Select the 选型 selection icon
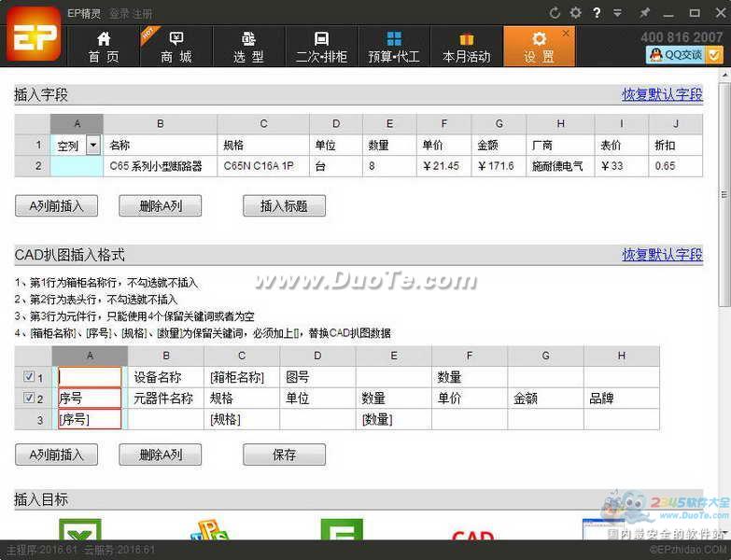Image resolution: width=731 pixels, height=560 pixels. tap(248, 38)
